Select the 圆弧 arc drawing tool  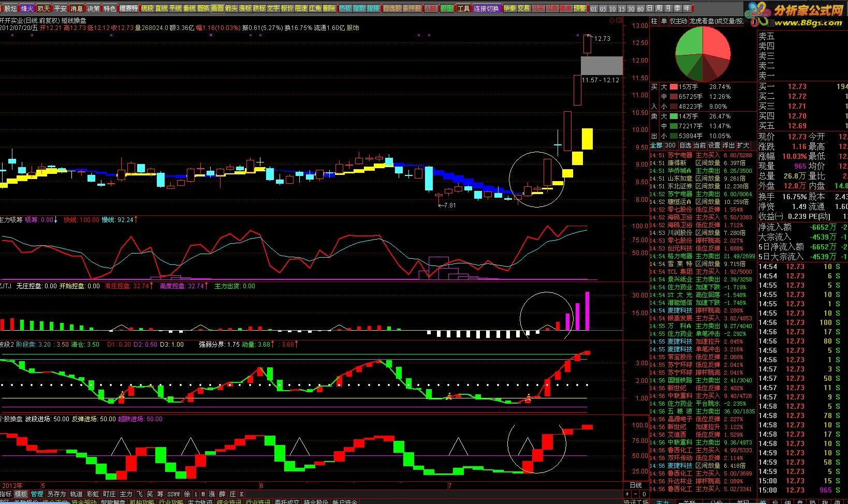coord(203,8)
